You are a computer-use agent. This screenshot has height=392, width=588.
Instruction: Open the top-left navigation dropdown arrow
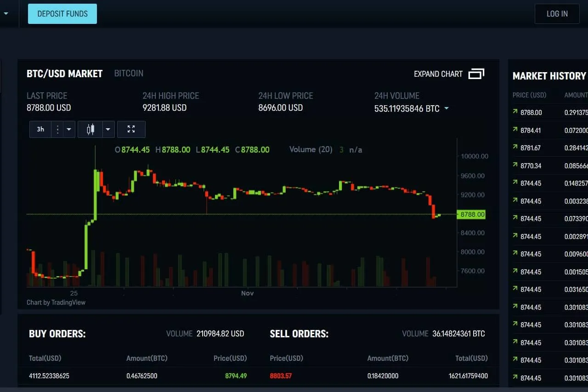click(6, 14)
